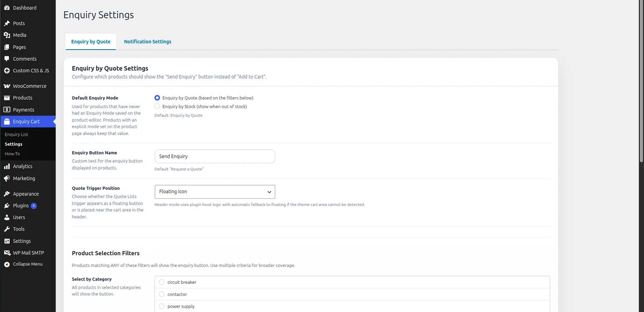Click the Posts pushpin icon
The width and height of the screenshot is (644, 312).
pos(7,23)
